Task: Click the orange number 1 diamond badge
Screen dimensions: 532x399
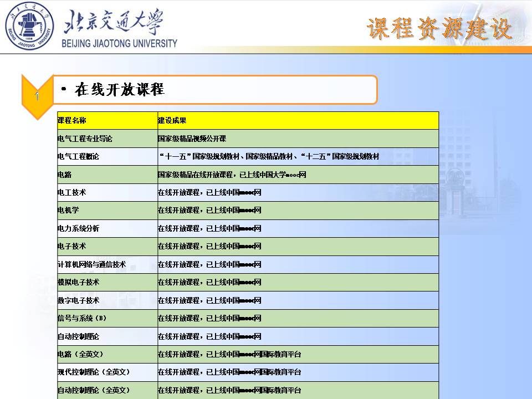Action: point(37,96)
